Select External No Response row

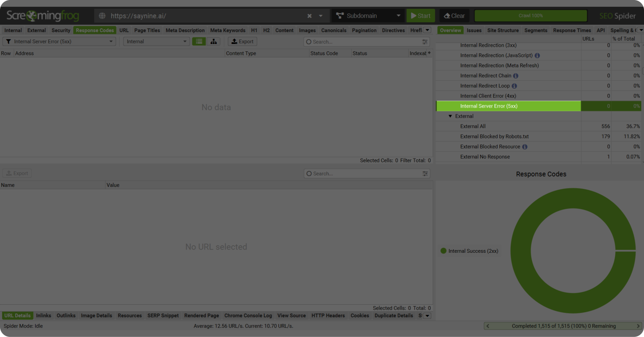pyautogui.click(x=539, y=157)
